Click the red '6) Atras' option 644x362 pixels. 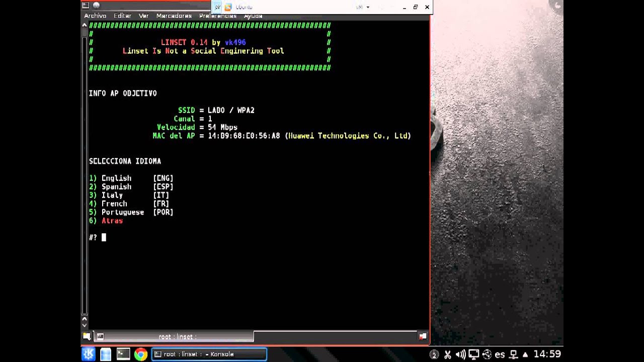click(x=106, y=221)
